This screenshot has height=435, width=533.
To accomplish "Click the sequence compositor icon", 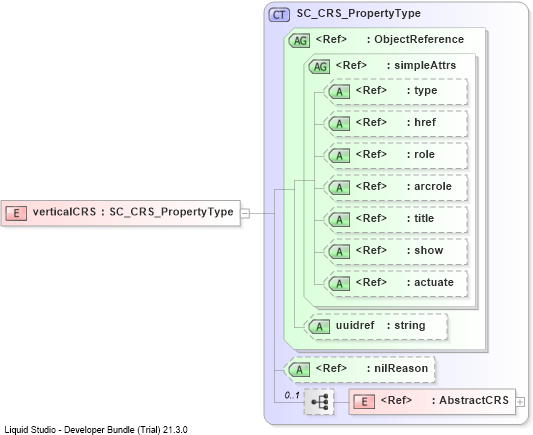I will click(319, 402).
